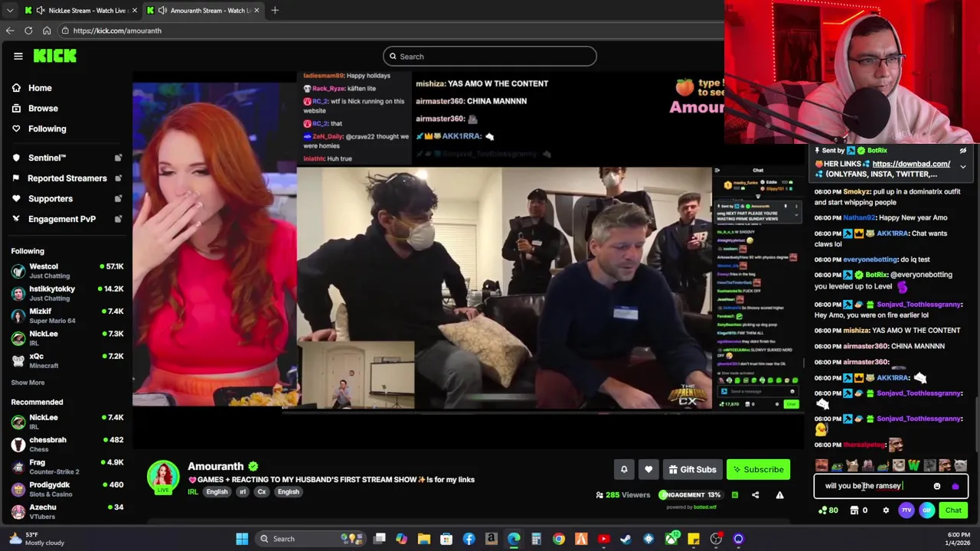Click the IRL category tag
Viewport: 980px width, 551px height.
[192, 492]
